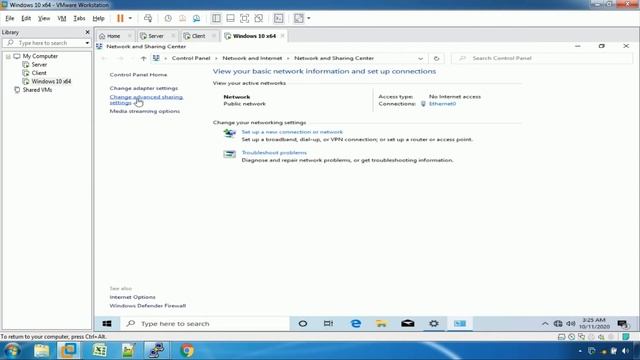Click the guest taskbar search box
640x360 pixels.
pyautogui.click(x=205, y=324)
